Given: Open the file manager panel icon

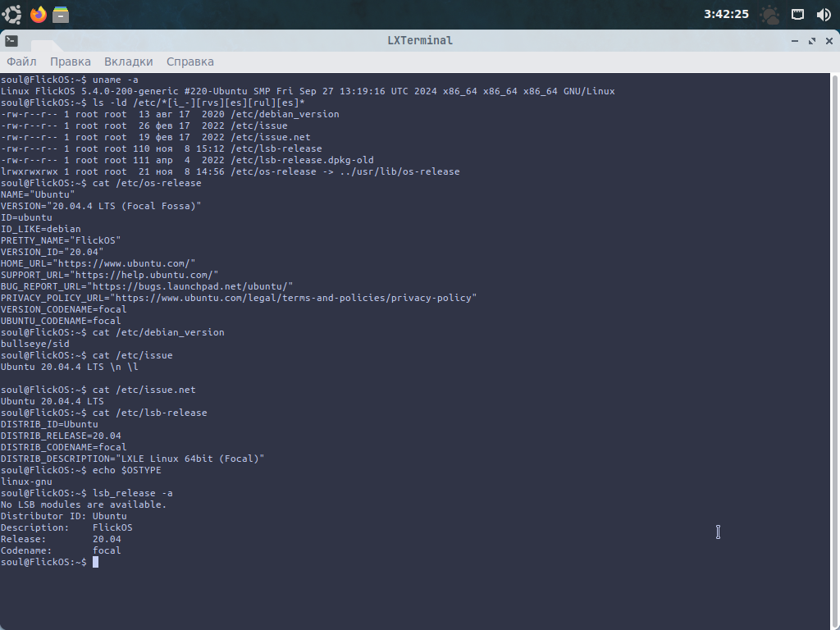Looking at the screenshot, I should tap(61, 15).
